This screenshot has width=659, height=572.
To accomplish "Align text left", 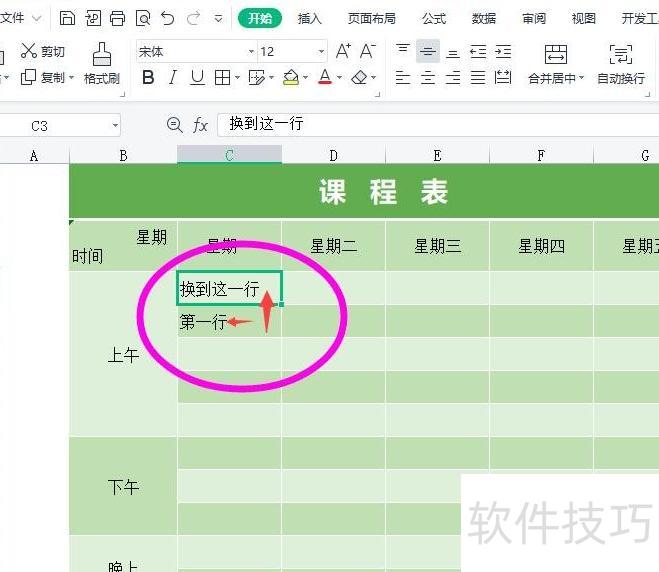I will click(403, 77).
